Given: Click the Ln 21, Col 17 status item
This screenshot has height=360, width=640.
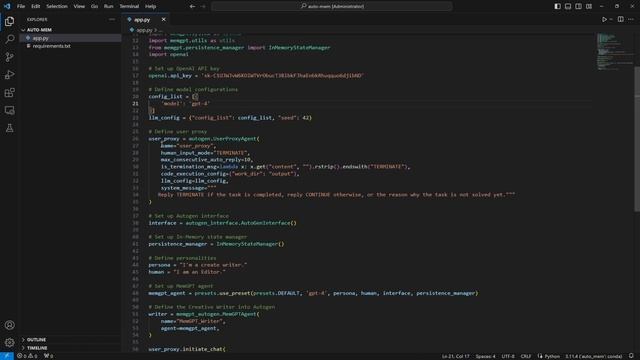Looking at the screenshot, I should point(455,356).
